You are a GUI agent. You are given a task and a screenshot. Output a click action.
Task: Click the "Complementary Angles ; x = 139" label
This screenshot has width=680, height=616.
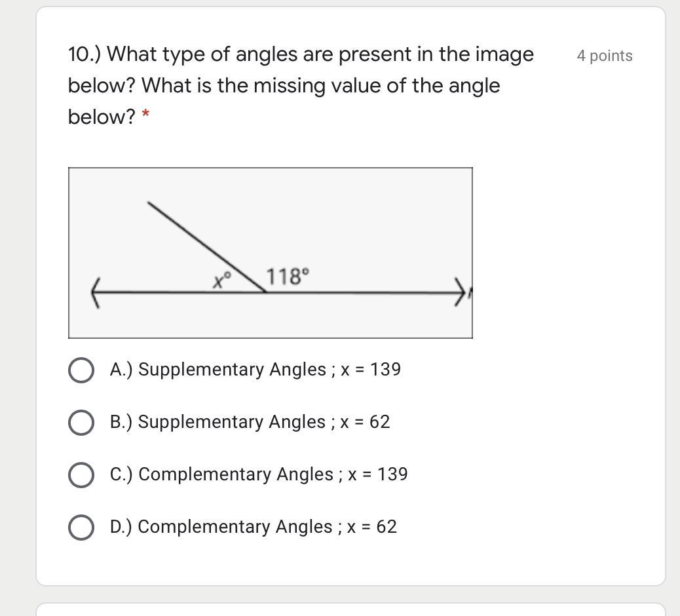click(x=259, y=474)
